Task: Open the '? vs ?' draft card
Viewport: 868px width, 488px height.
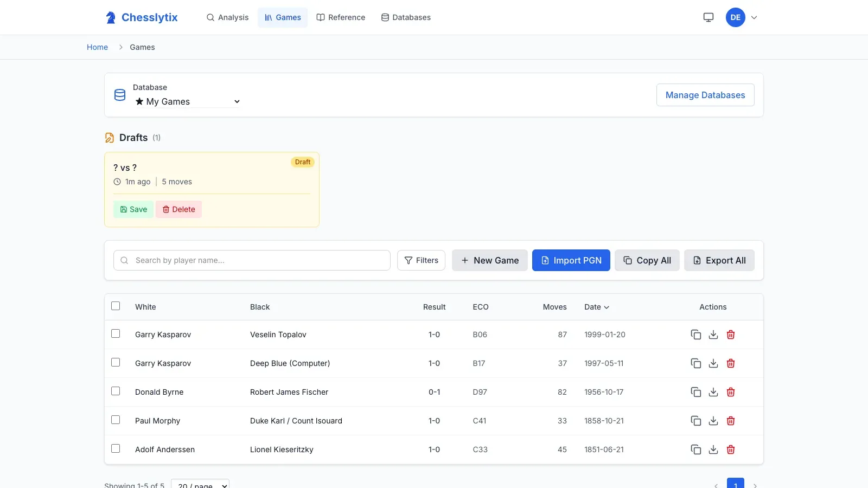Action: 212,189
